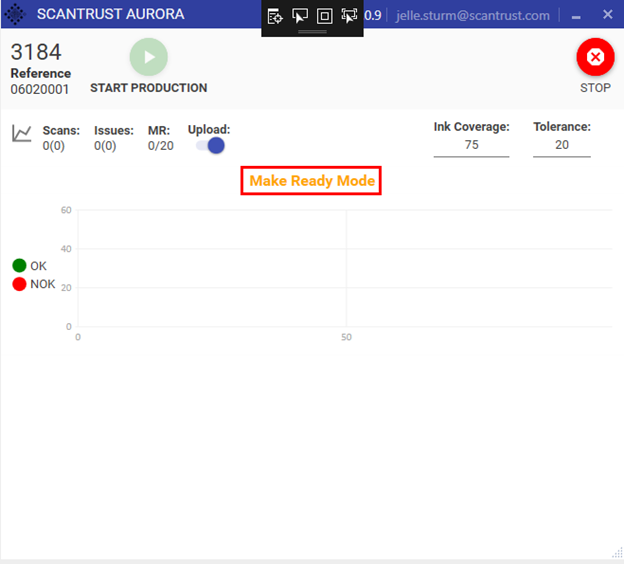Image resolution: width=625 pixels, height=564 pixels.
Task: Click the Scantrust Aurora logo icon
Action: (x=15, y=14)
